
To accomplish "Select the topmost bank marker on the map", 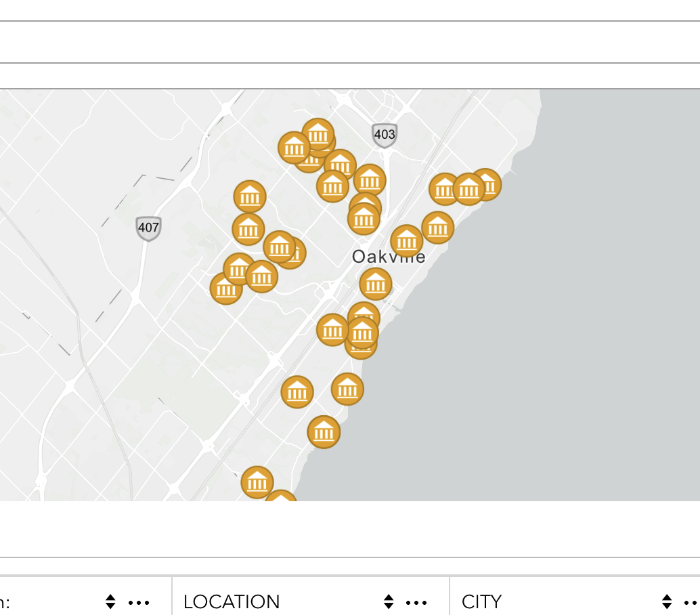I will click(318, 134).
